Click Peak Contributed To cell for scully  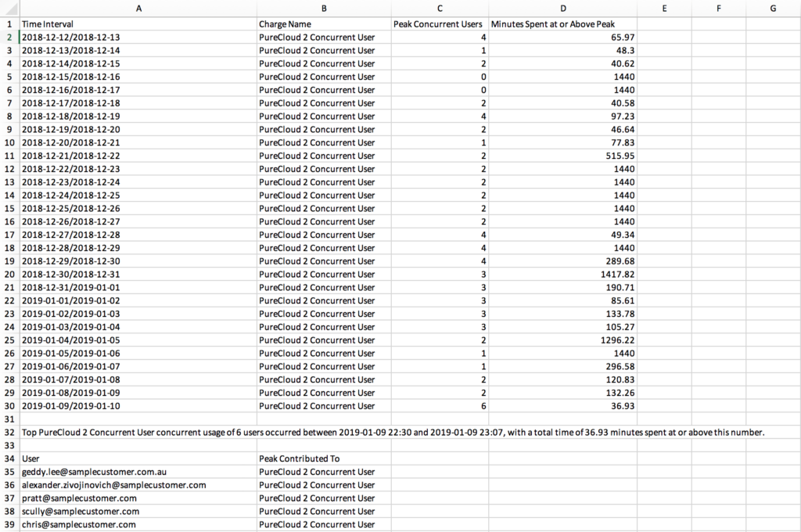pos(324,512)
